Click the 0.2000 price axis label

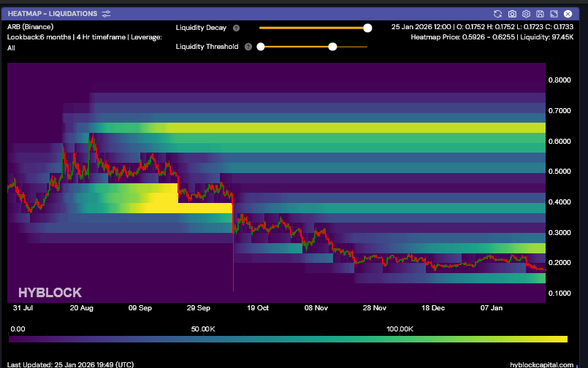pos(560,263)
